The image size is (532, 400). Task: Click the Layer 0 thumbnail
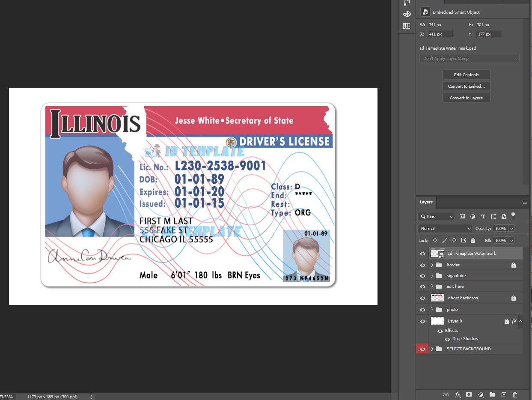pyautogui.click(x=437, y=321)
